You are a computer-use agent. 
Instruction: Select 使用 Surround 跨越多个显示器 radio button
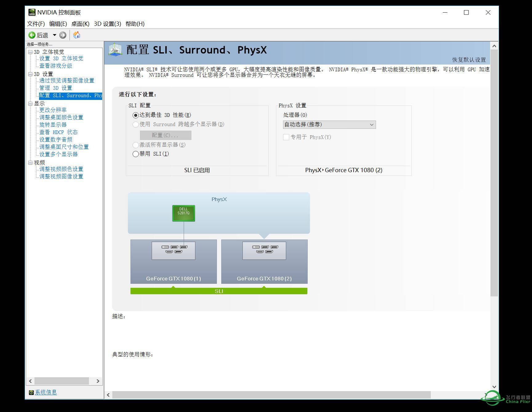point(136,124)
